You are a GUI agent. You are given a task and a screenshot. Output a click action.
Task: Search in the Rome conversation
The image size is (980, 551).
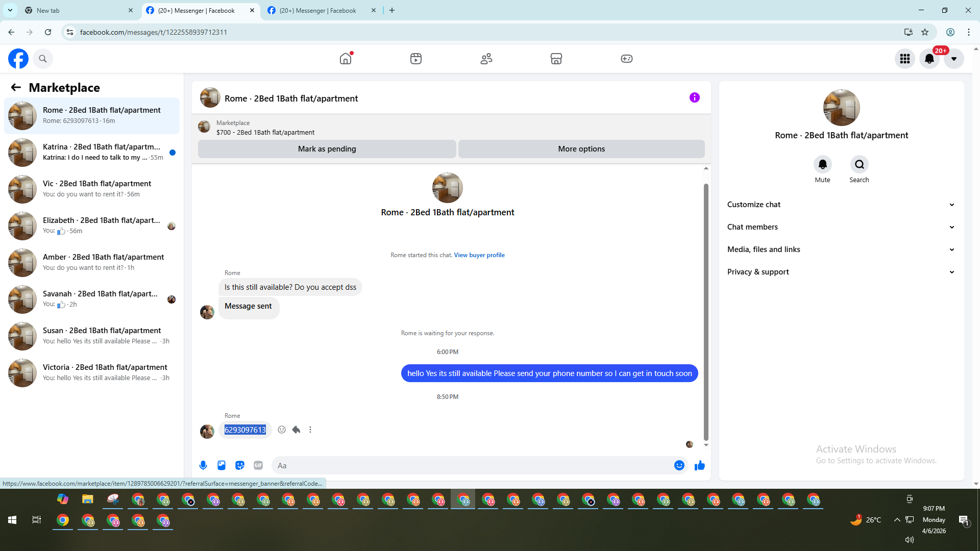click(x=860, y=164)
